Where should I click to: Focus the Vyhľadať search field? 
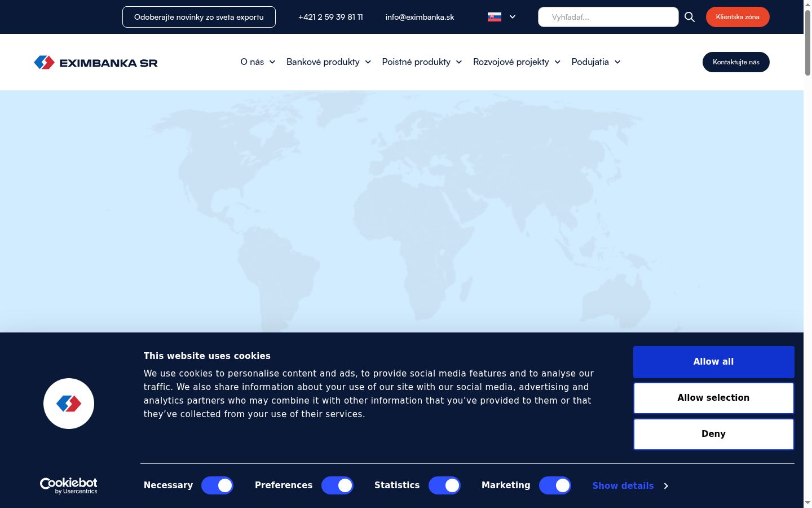point(608,17)
